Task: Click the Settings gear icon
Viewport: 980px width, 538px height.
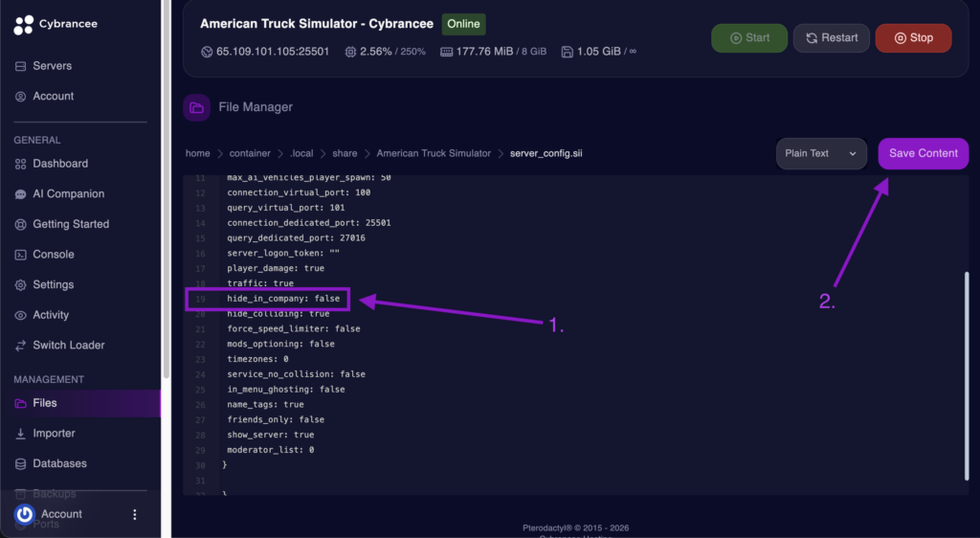Action: (21, 285)
